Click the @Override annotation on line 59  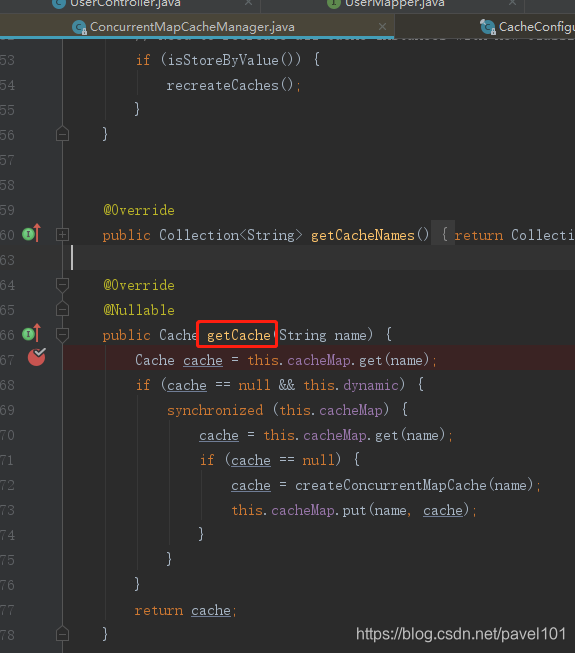[x=139, y=210]
